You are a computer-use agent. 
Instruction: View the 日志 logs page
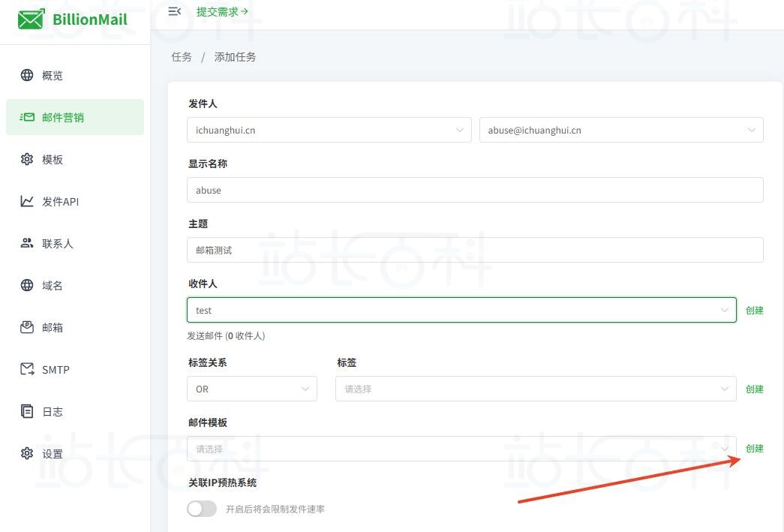(75, 411)
